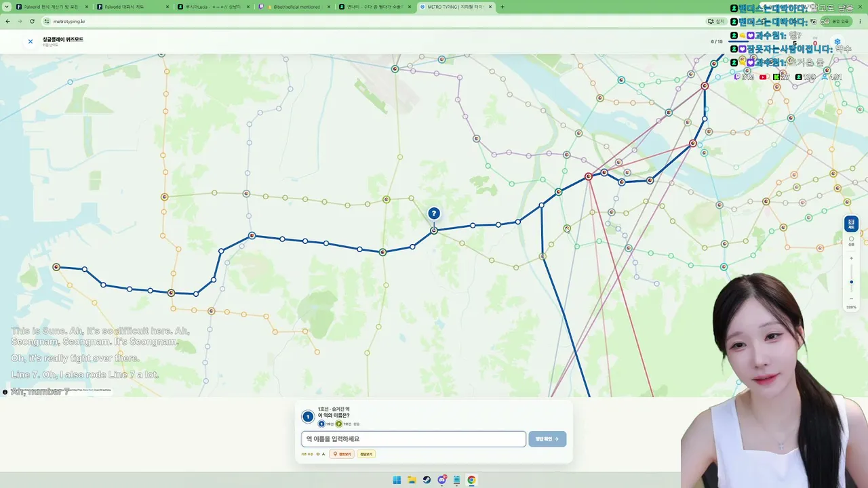Open Discord from taskbar
868x488 pixels.
point(441,480)
